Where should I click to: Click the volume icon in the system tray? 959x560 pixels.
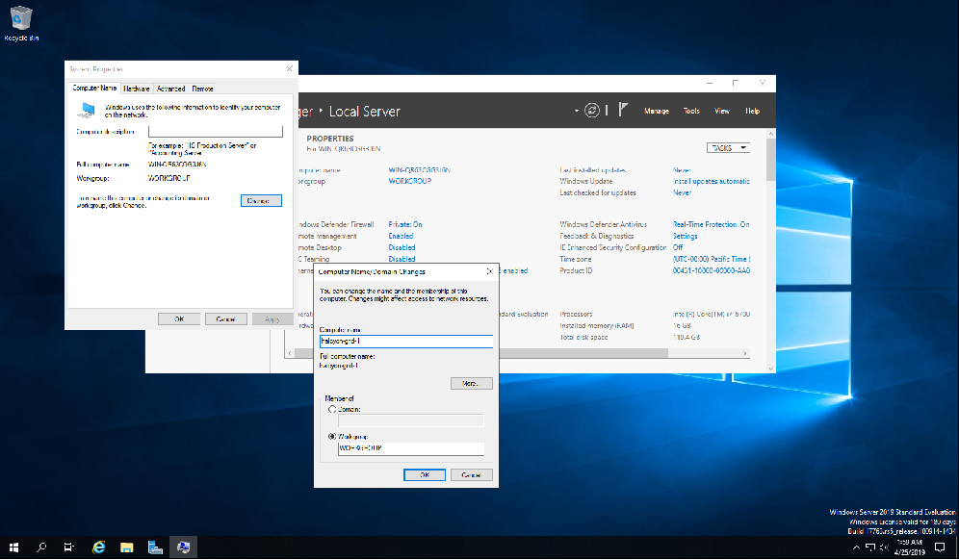click(884, 547)
